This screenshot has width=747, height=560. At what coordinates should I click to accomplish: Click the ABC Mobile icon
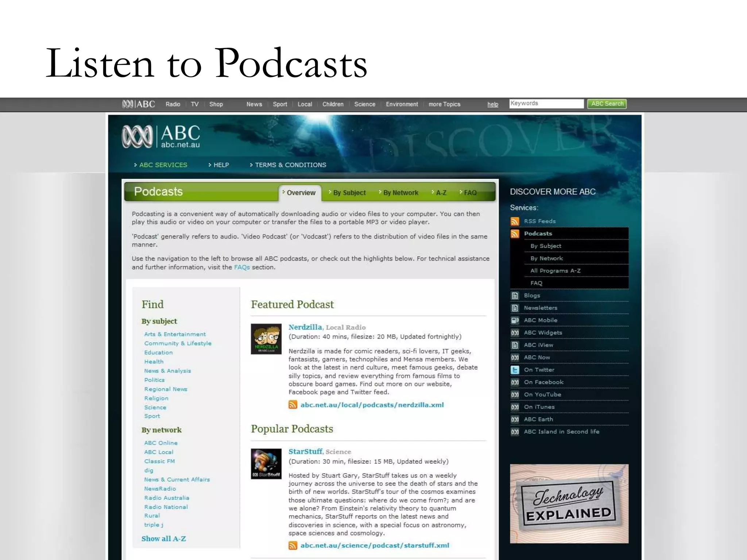(x=515, y=320)
